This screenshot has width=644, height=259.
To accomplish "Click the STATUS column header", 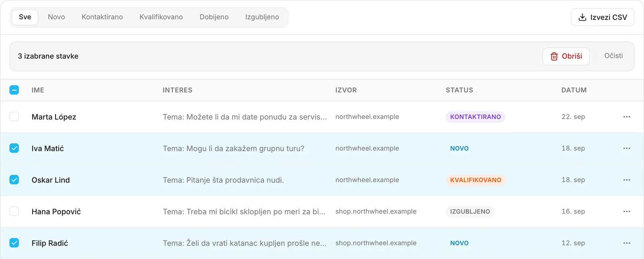I will pos(459,90).
